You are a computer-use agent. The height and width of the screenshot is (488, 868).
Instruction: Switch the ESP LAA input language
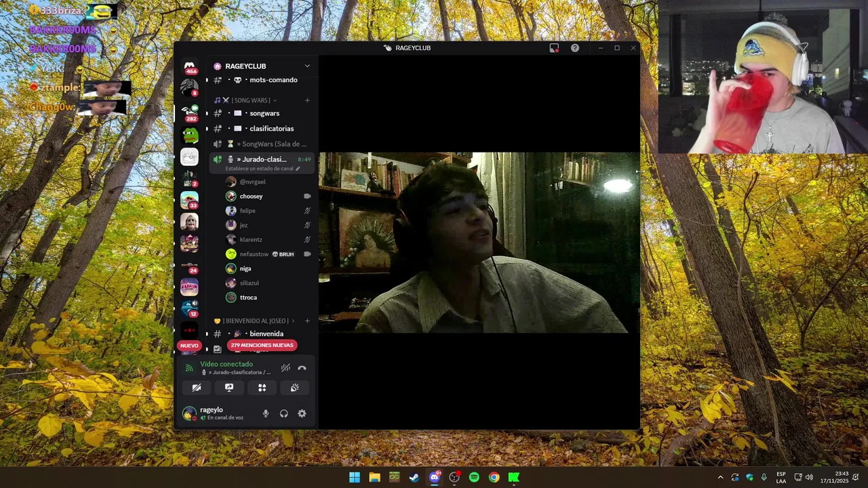[x=781, y=477]
